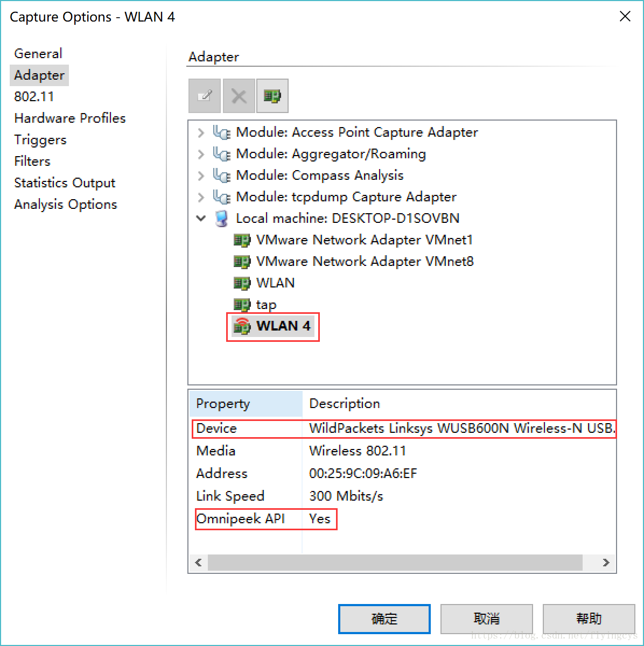Cancel with the 取消 button
Image resolution: width=644 pixels, height=646 pixels.
(487, 619)
